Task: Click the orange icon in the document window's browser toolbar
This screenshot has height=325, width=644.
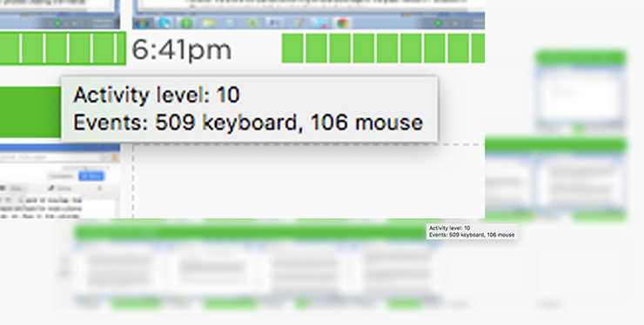Action: [115, 157]
